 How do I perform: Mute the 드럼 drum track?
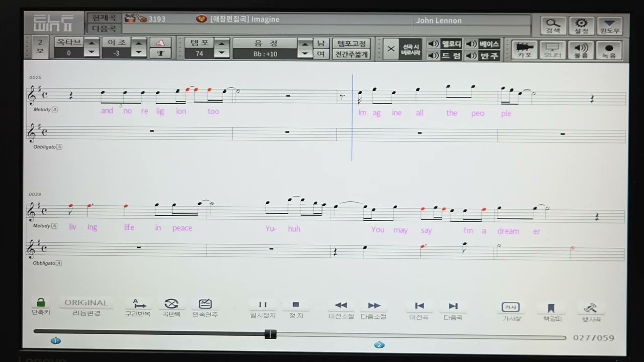tap(444, 55)
